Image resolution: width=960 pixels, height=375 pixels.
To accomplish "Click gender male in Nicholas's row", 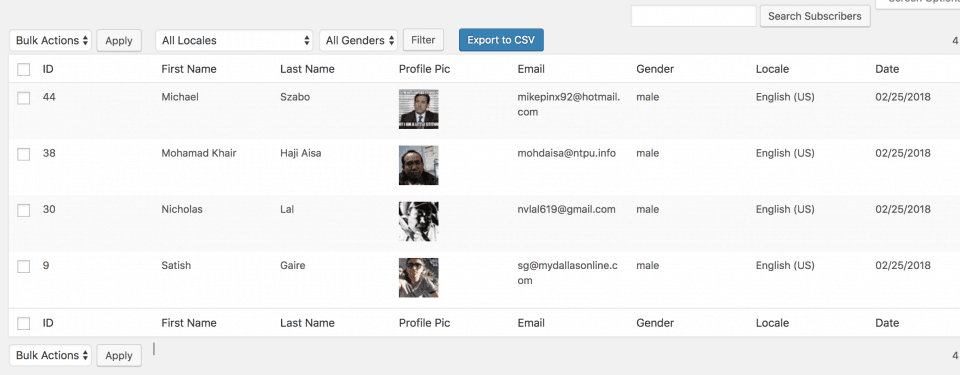I will (x=648, y=210).
